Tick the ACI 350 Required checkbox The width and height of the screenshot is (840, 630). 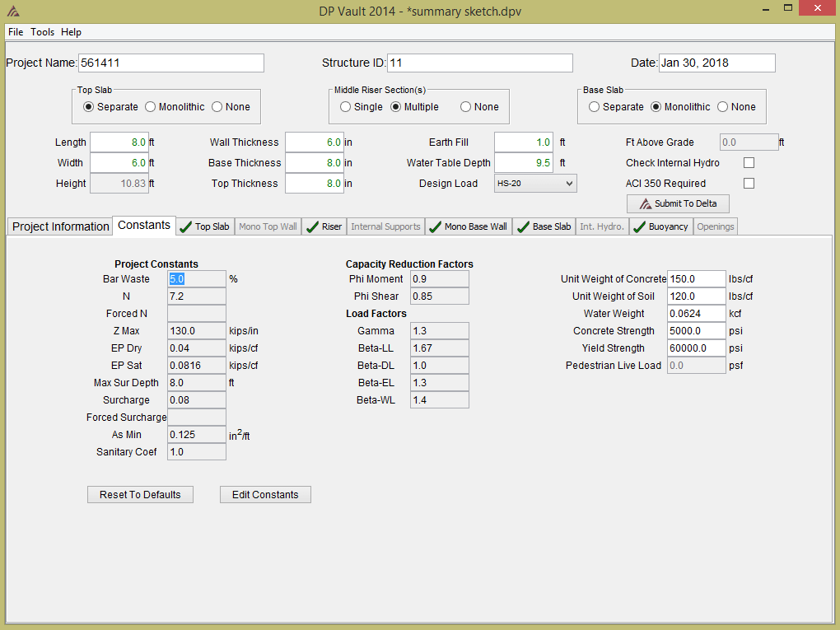pyautogui.click(x=749, y=184)
